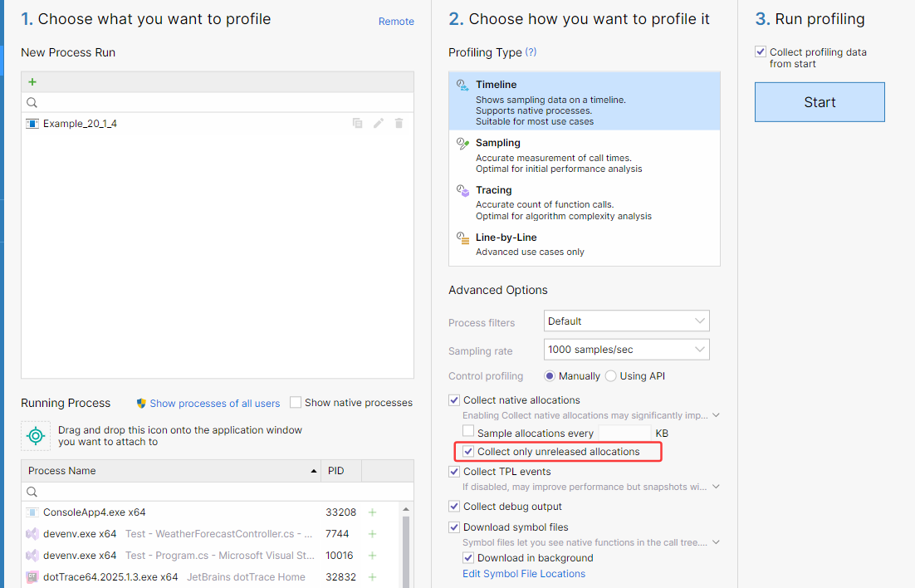
Task: Copy the Example_20_1_4 run configuration
Action: click(357, 124)
